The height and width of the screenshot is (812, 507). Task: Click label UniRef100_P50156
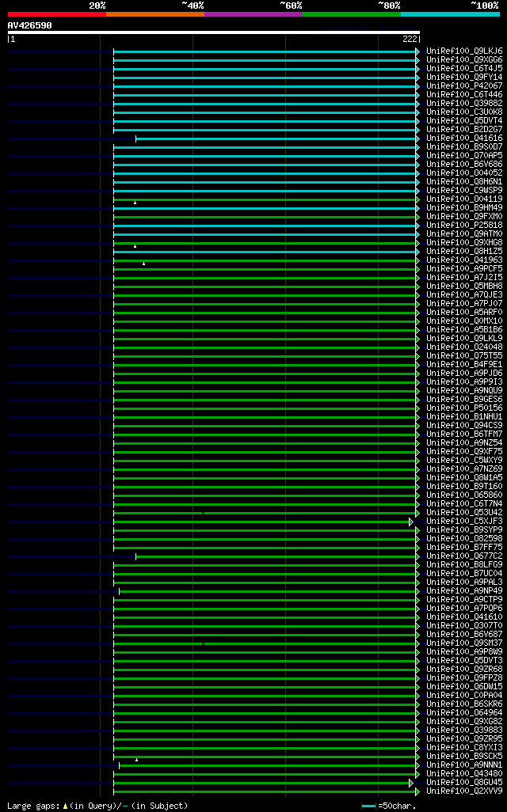point(464,408)
